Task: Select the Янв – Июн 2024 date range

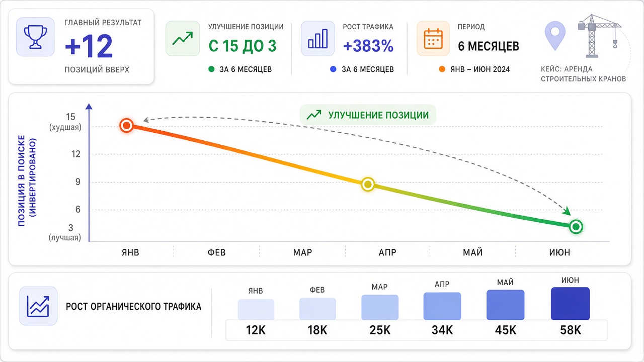Action: (x=479, y=69)
